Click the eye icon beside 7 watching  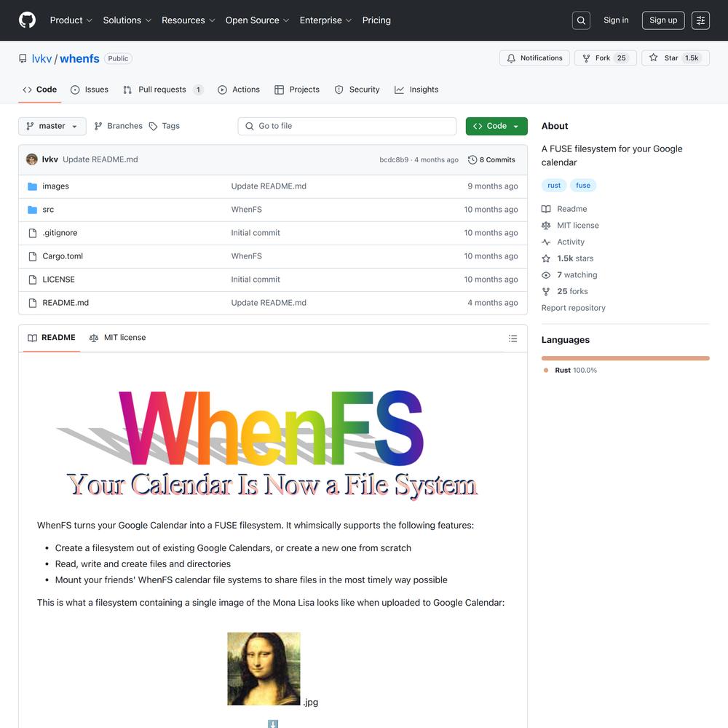coord(546,275)
